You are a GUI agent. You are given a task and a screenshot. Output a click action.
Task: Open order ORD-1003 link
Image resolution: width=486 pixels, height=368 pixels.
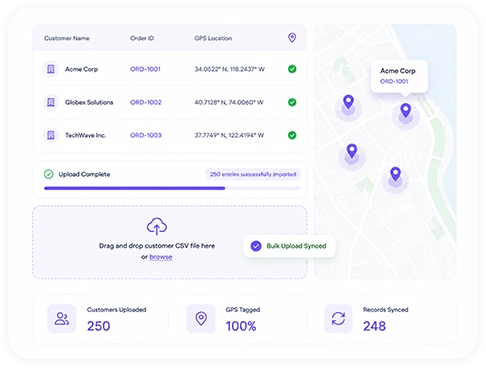click(x=146, y=135)
